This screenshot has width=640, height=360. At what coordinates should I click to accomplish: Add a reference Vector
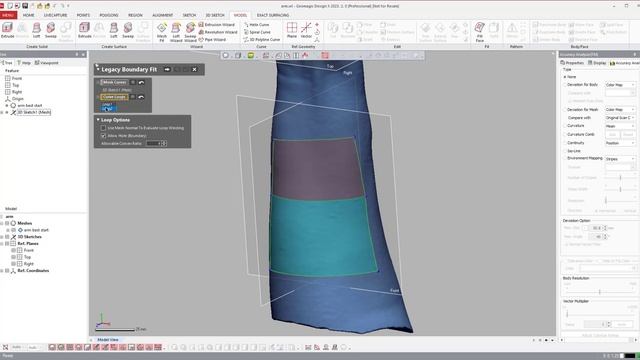(x=306, y=31)
